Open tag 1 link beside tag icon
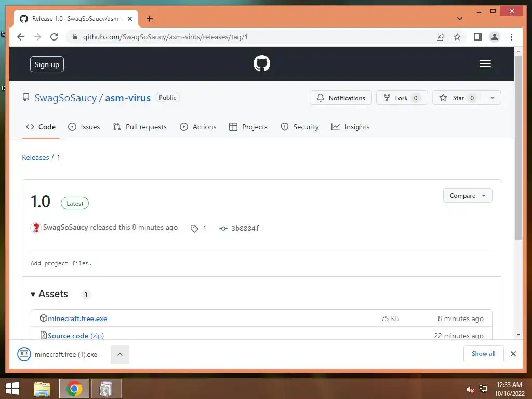Screen dimensions: 532x399 [x=198, y=229]
